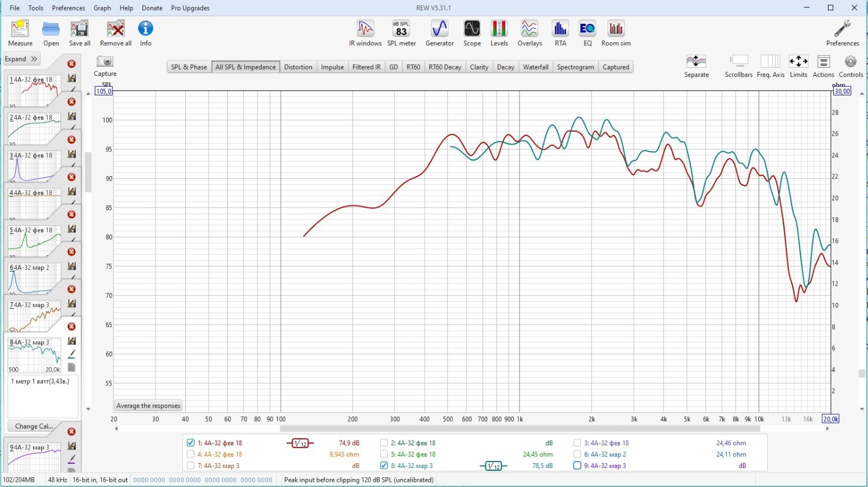Viewport: 868px width, 487px height.
Task: Launch the signal Generator
Action: click(439, 34)
